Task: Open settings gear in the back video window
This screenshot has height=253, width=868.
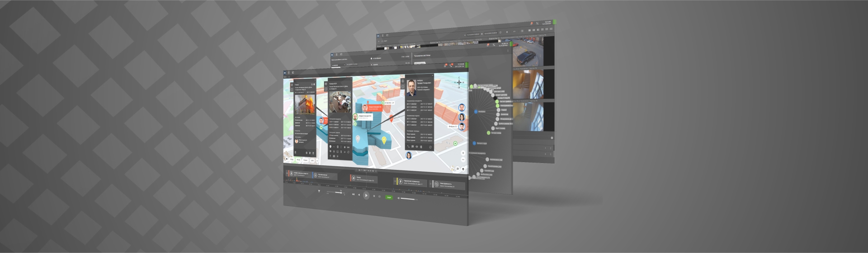Action: 552,138
